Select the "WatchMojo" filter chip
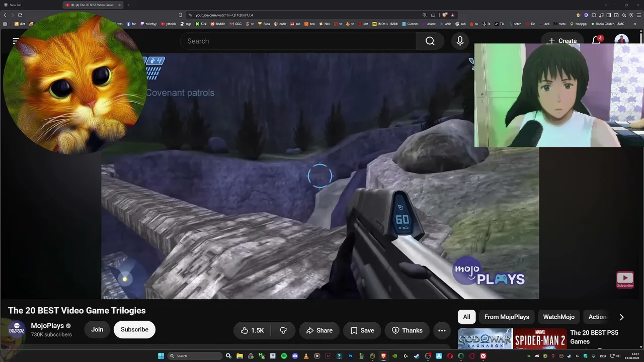644x362 pixels. [x=558, y=317]
